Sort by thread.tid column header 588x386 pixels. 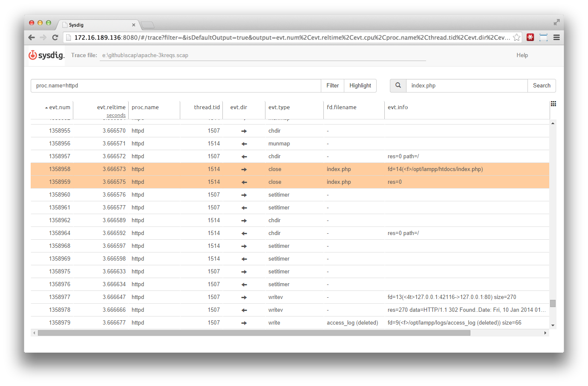tap(207, 107)
